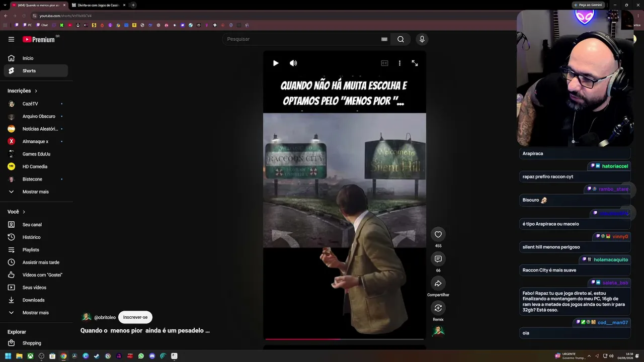Viewport: 644px width, 362px height.
Task: Open a new browser tab
Action: 133,5
